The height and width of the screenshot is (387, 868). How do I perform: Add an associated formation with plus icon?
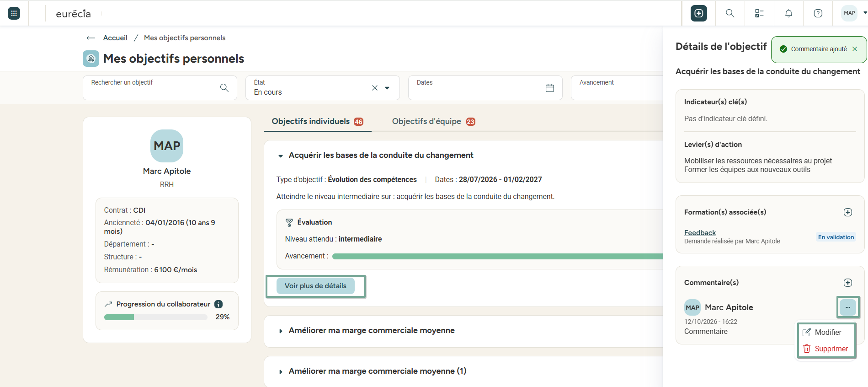tap(848, 212)
